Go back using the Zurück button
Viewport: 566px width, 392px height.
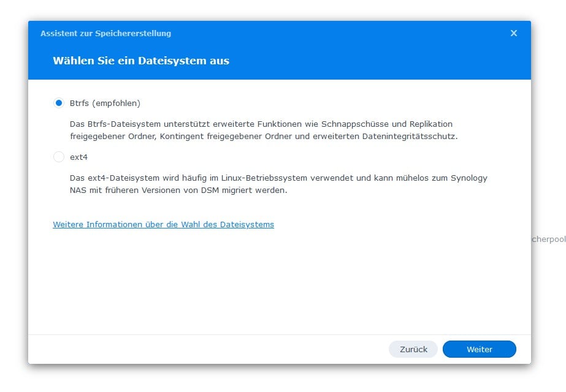[x=413, y=349]
